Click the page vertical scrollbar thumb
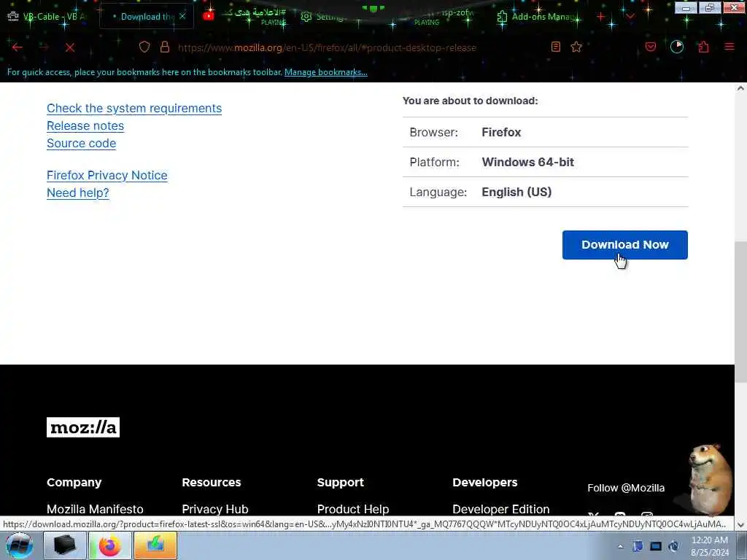The image size is (747, 560). click(740, 312)
